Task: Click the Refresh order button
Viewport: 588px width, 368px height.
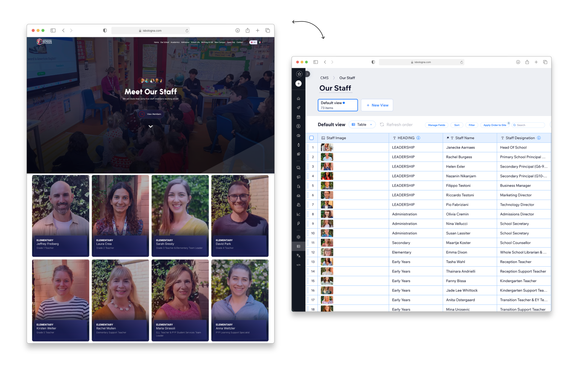Action: (396, 125)
